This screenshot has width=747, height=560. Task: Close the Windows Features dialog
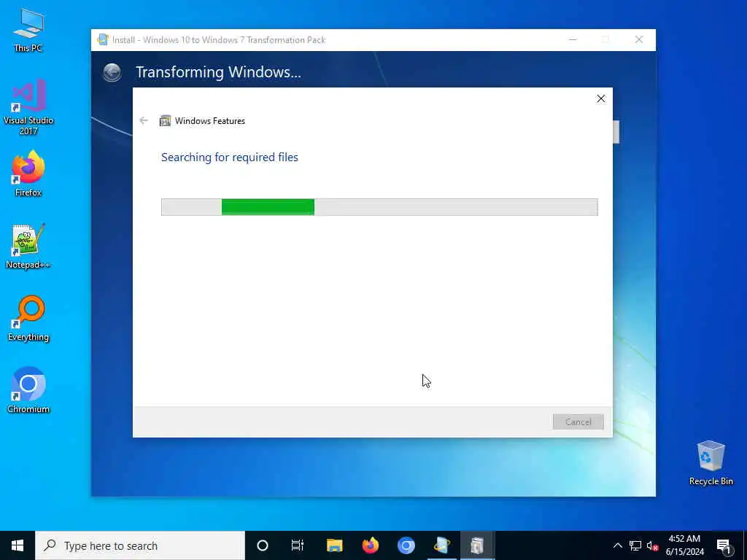601,98
